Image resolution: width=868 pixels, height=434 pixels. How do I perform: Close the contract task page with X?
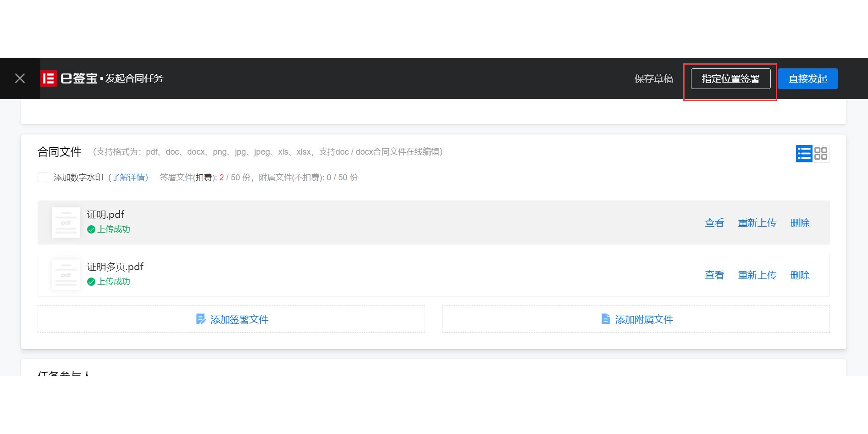point(20,78)
